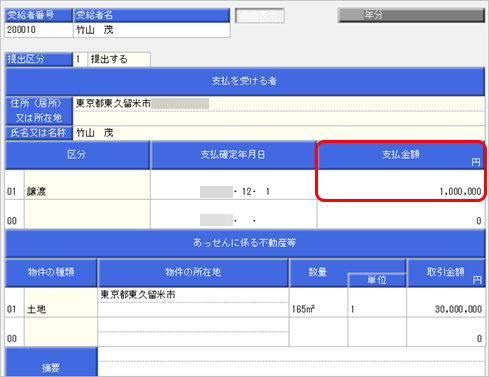
Task: Click the 物件の種類 code 00 in second property row
Action: pos(15,332)
